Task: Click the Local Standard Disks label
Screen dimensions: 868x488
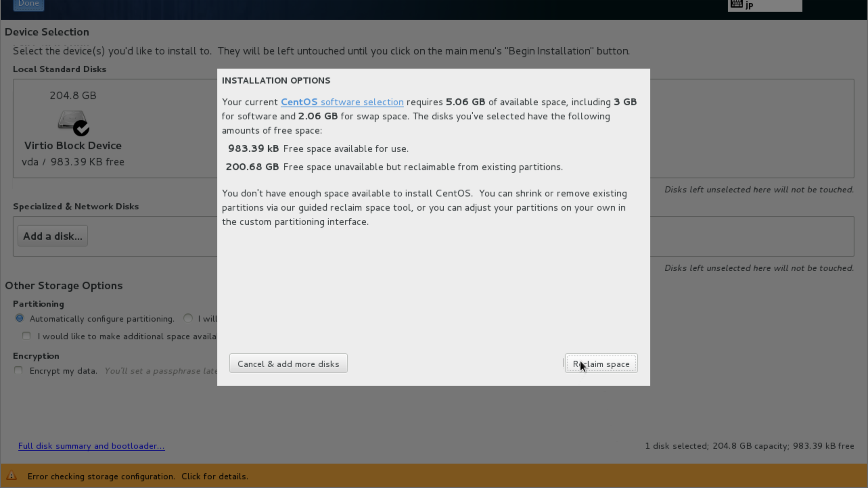Action: [x=60, y=69]
